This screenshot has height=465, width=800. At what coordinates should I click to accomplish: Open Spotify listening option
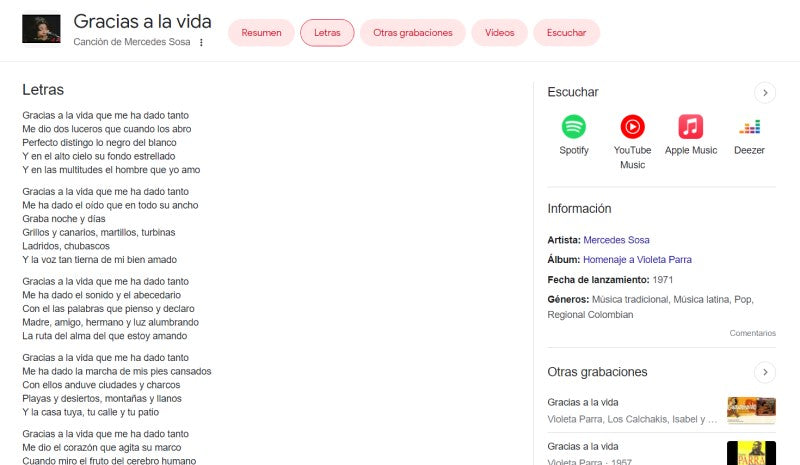(x=573, y=135)
